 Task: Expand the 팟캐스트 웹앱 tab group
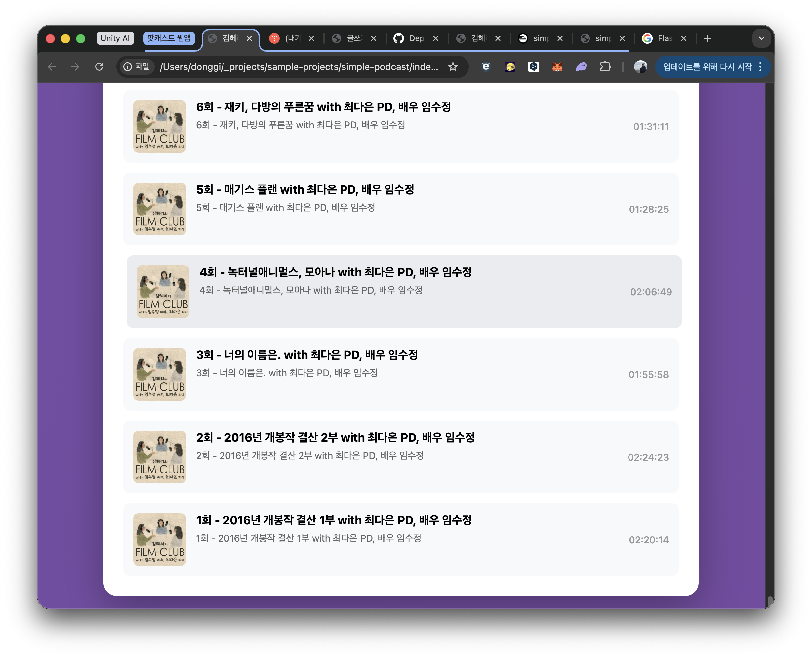pos(169,38)
